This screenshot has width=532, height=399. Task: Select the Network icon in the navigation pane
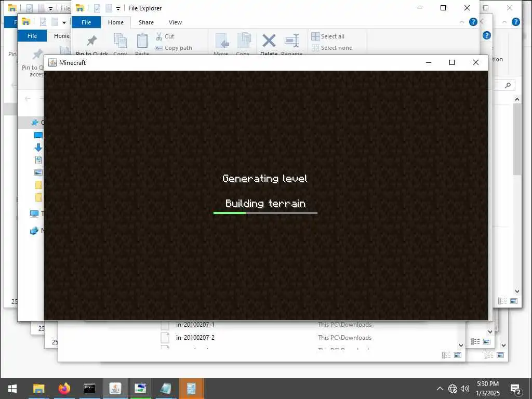coord(34,231)
